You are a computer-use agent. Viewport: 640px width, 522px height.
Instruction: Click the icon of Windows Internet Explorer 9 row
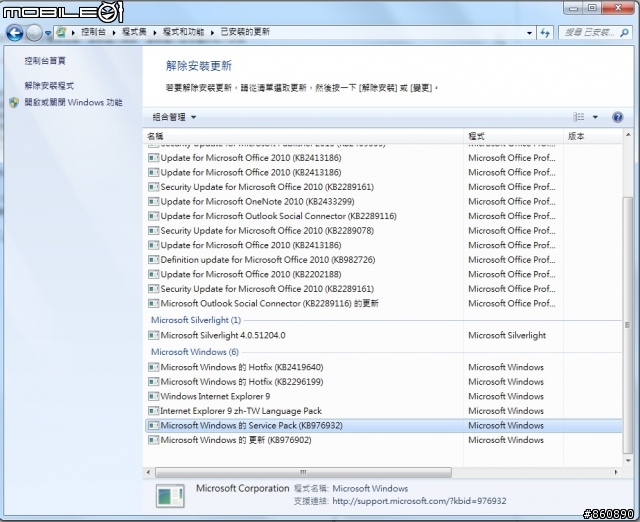(153, 396)
